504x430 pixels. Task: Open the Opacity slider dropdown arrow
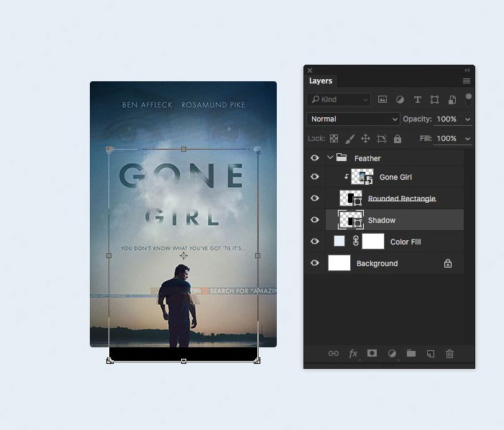(467, 119)
